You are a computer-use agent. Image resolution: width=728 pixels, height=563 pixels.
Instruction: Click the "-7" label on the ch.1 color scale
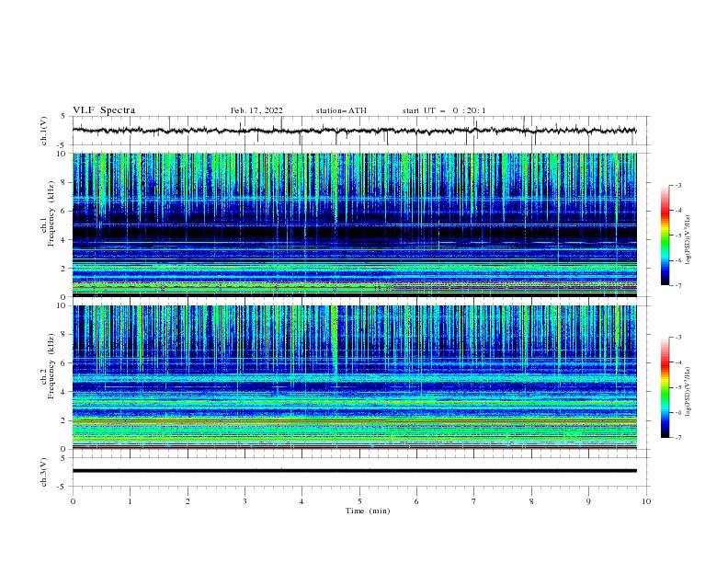pos(677,285)
